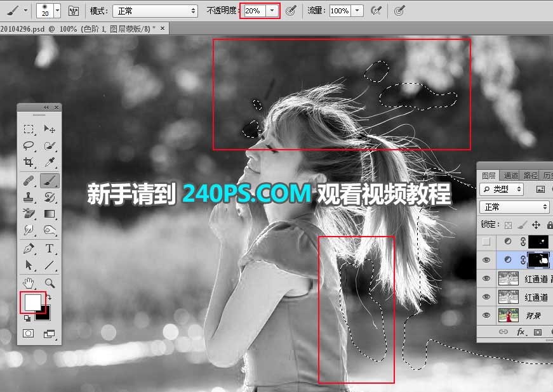Image resolution: width=553 pixels, height=392 pixels.
Task: Toggle pressure-for-opacity icon beside 20% field
Action: coord(291,11)
